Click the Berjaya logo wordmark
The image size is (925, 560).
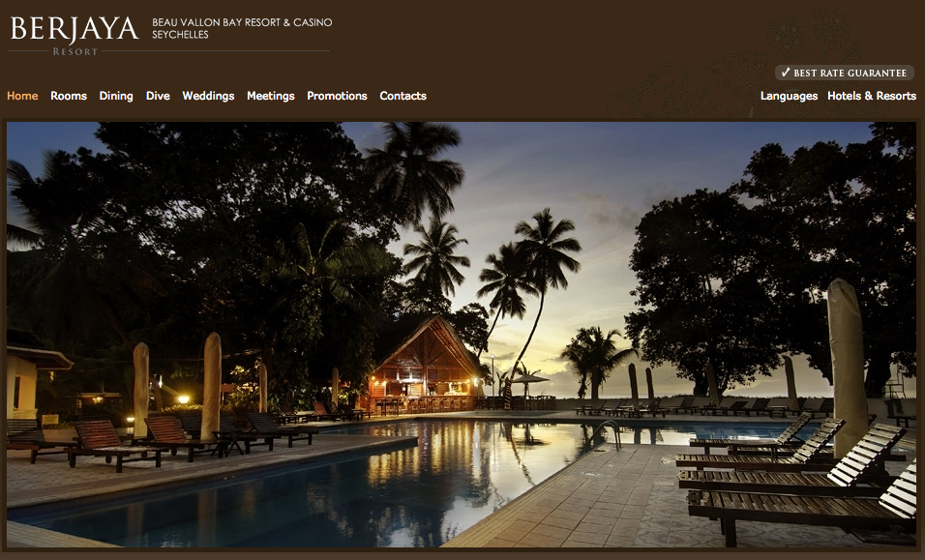[x=75, y=29]
